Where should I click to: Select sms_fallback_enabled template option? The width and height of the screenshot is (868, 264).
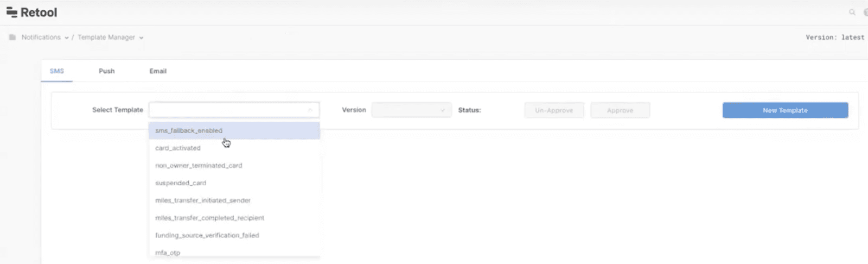click(x=189, y=131)
